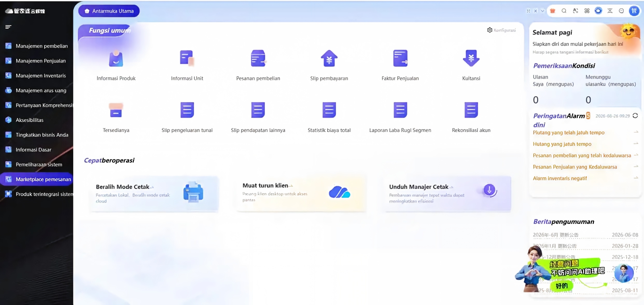This screenshot has width=644, height=305.
Task: Collapse the sidebar with the hamburger icon
Action: 8,27
